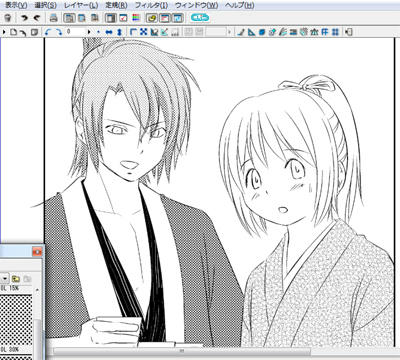This screenshot has height=360, width=400.
Task: Expand the arrow at toolbar's left edge
Action: point(4,32)
